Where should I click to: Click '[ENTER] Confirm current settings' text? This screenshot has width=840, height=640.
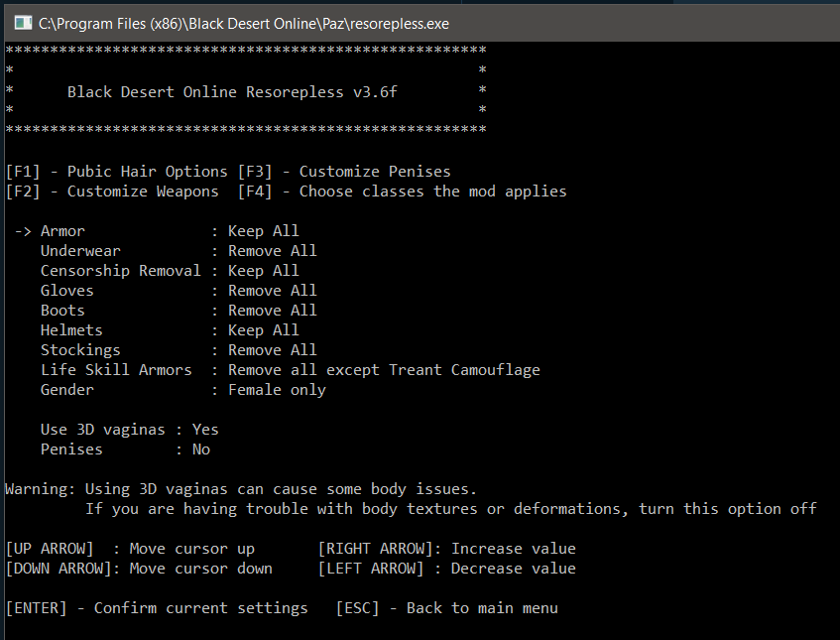157,608
